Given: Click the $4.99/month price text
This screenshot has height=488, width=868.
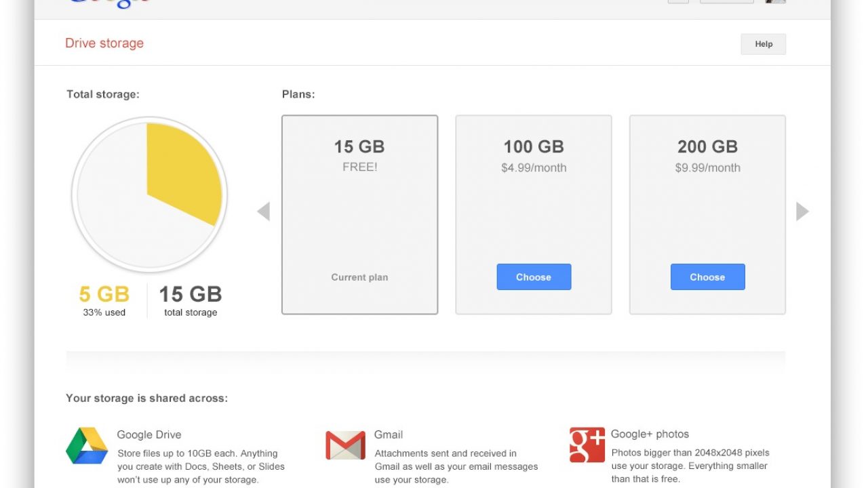Looking at the screenshot, I should tap(534, 168).
